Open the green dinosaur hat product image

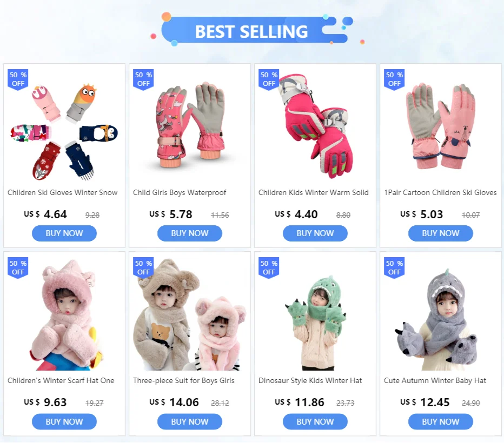[x=315, y=321]
